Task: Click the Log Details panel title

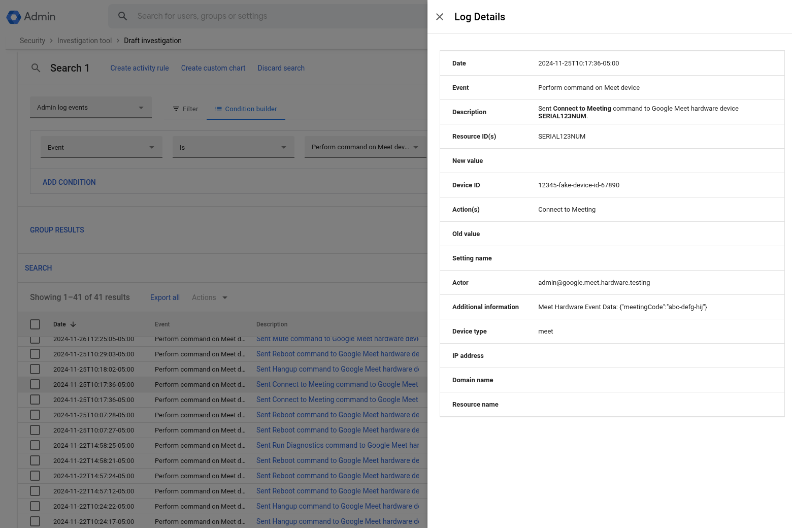Action: [x=480, y=17]
